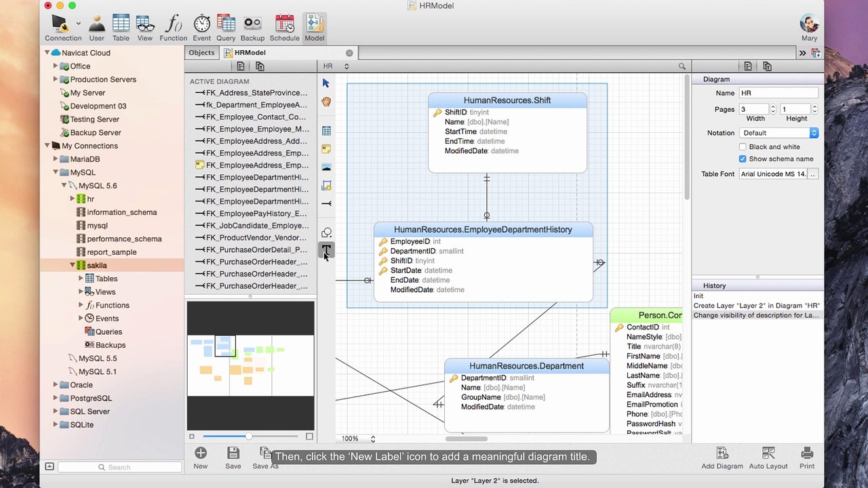Image resolution: width=868 pixels, height=488 pixels.
Task: Click the sidebar Search field
Action: click(x=120, y=467)
